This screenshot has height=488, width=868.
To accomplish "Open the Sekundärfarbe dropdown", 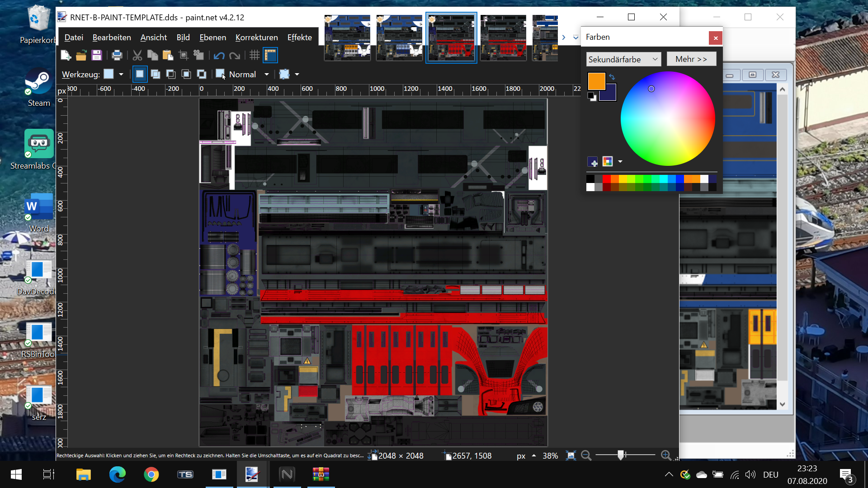I will click(x=623, y=59).
